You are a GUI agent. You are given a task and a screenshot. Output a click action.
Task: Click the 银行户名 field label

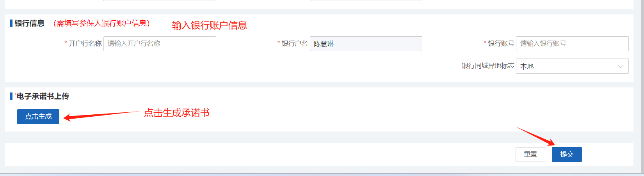[x=295, y=44]
